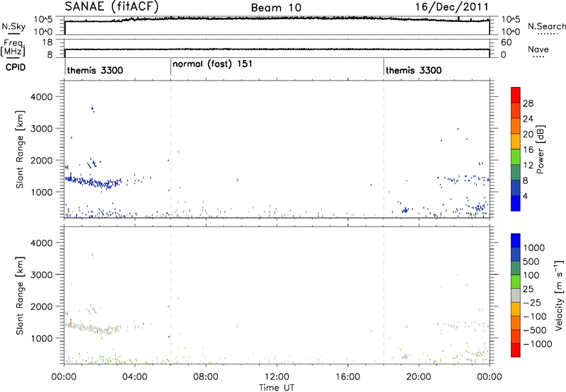The height and width of the screenshot is (392, 566).
Task: Click the CPID boundary marker before second themis 3300
Action: (x=383, y=67)
